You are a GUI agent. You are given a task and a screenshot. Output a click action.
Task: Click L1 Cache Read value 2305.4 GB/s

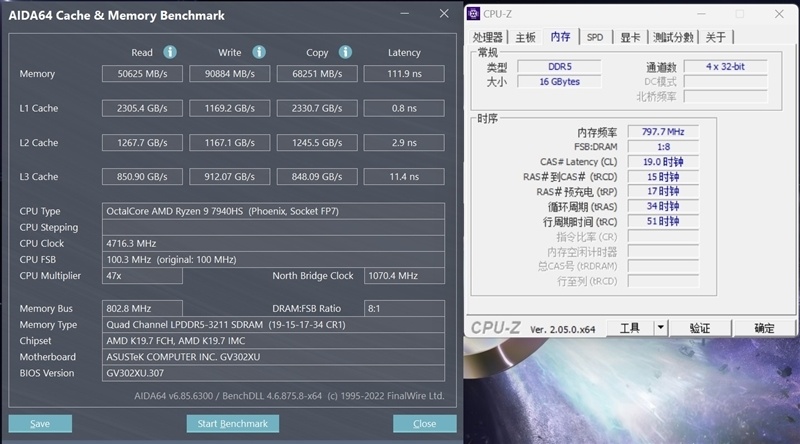click(x=142, y=108)
